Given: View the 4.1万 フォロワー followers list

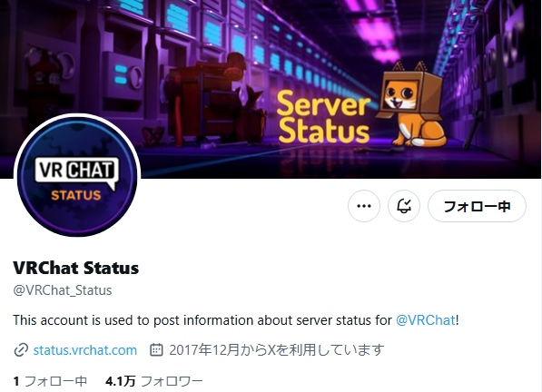Looking at the screenshot, I should click(x=154, y=381).
